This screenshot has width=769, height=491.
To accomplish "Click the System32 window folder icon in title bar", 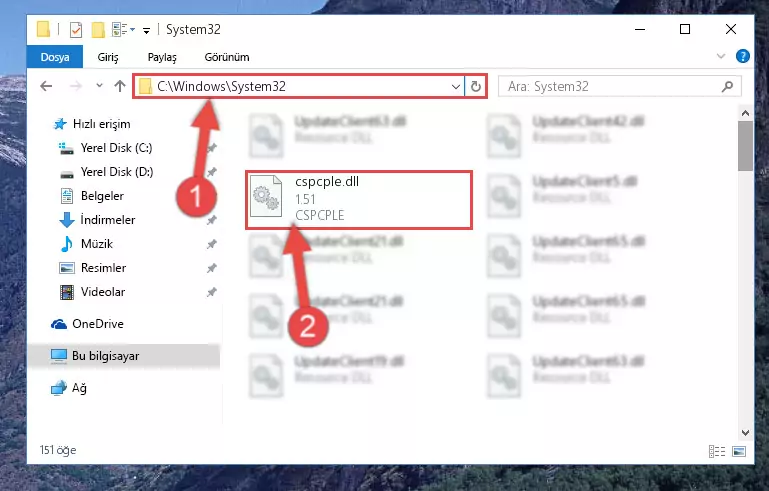I will point(44,29).
